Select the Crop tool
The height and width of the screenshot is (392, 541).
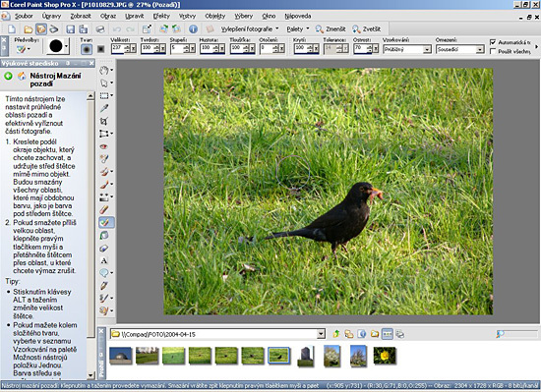tap(104, 121)
